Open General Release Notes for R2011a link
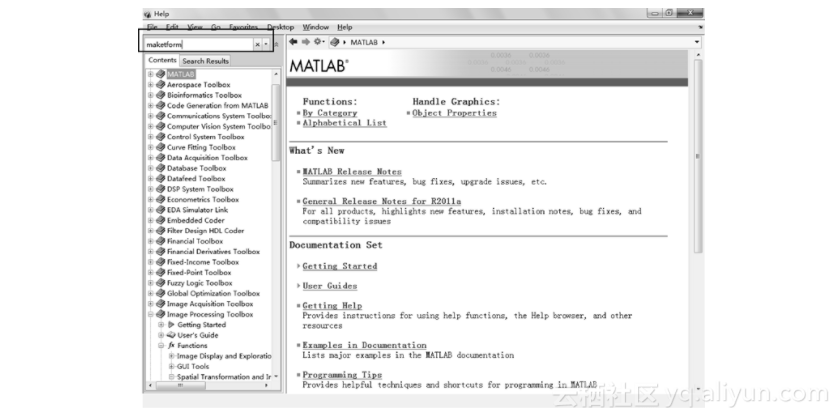 382,201
